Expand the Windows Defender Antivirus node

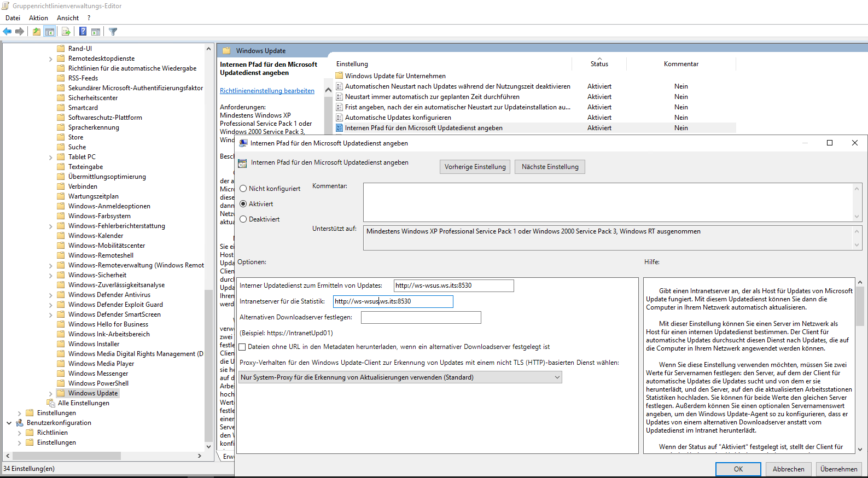point(51,295)
